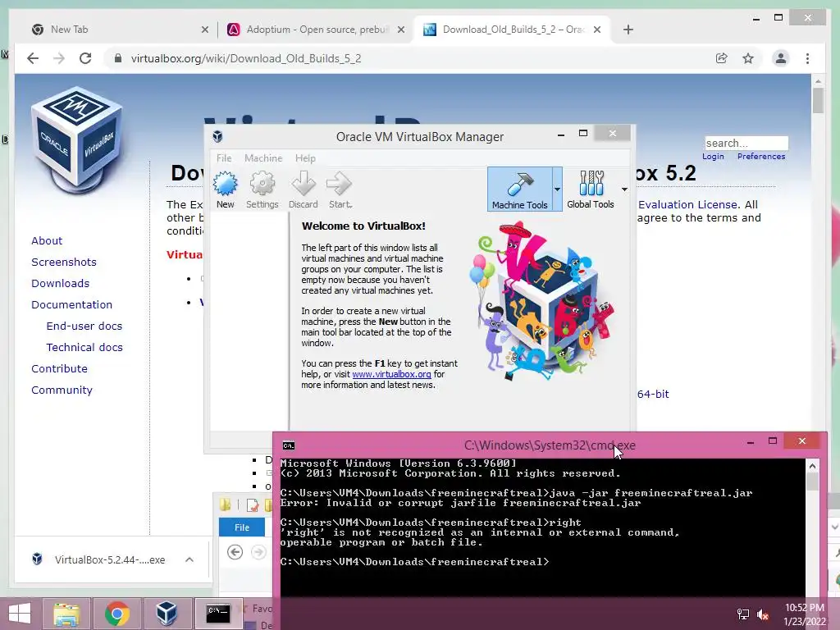Open the Community sidebar link
Image resolution: width=840 pixels, height=630 pixels.
(x=62, y=390)
